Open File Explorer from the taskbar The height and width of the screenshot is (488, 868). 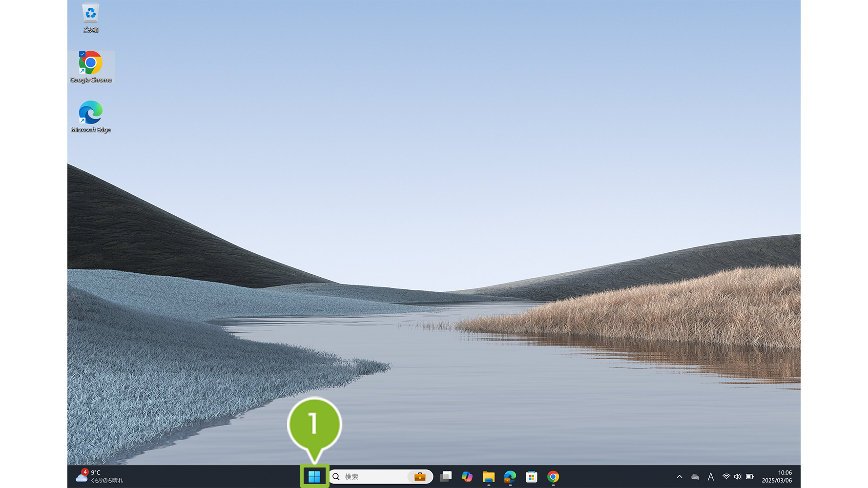(489, 477)
